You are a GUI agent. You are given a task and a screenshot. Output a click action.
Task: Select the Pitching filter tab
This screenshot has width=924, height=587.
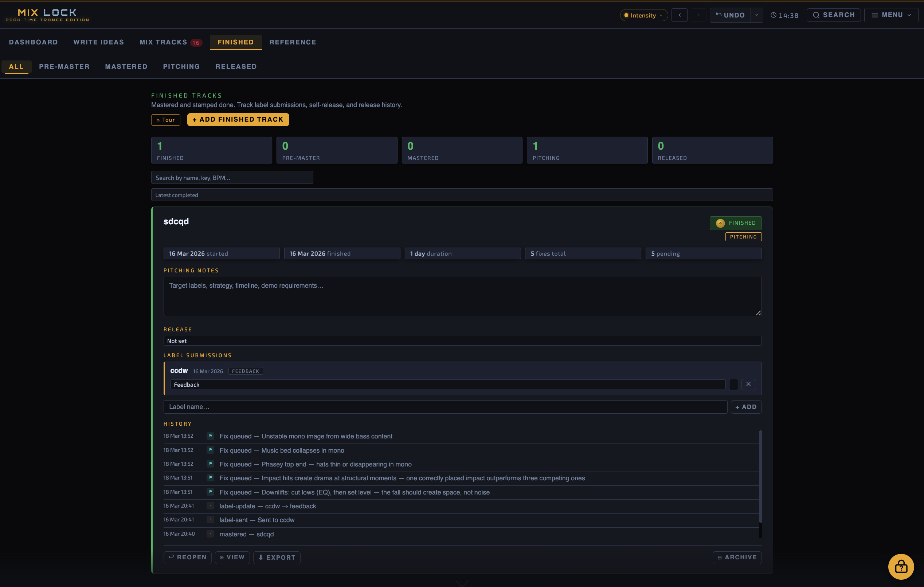pyautogui.click(x=181, y=67)
